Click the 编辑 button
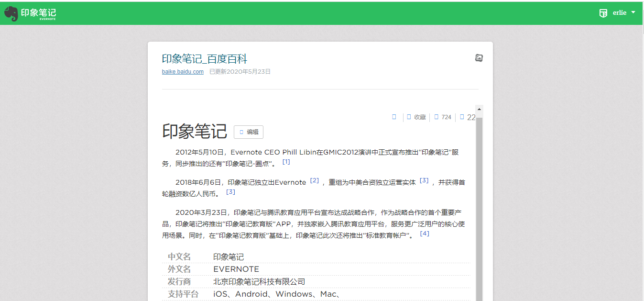This screenshot has width=644, height=301. point(248,132)
